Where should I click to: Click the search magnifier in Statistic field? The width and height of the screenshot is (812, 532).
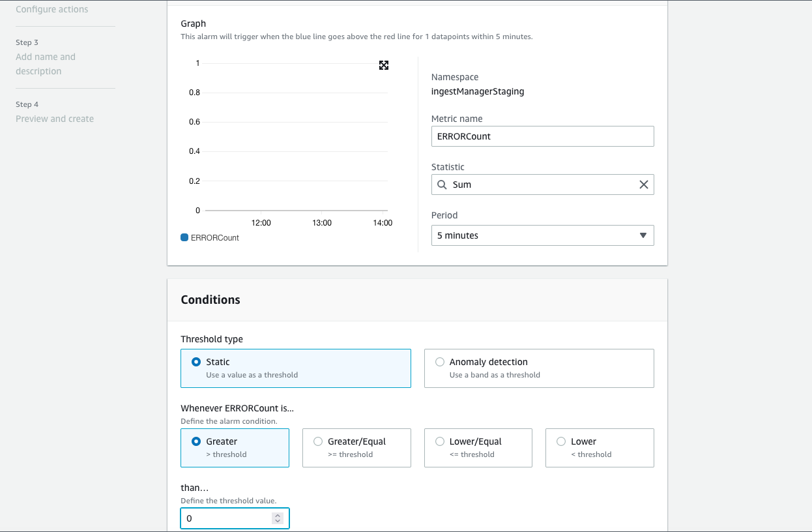click(x=442, y=185)
